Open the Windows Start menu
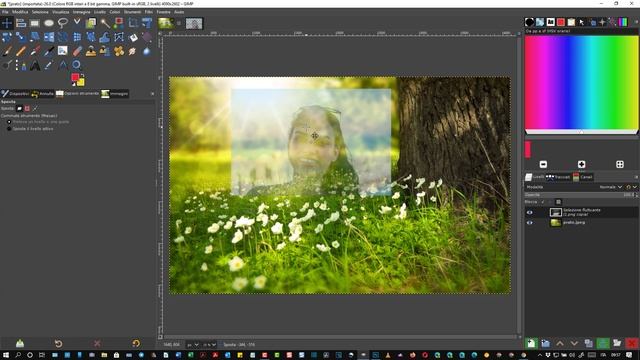 click(5, 355)
